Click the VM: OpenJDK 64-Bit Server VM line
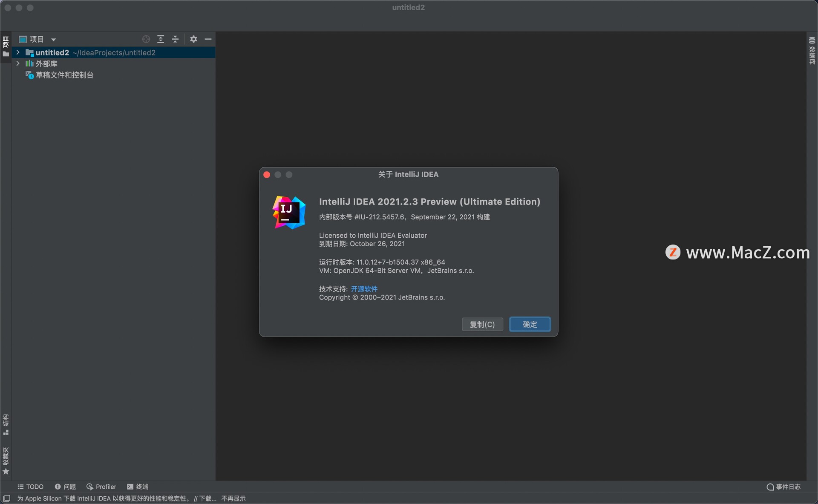Screen dimensions: 818x504 point(396,271)
